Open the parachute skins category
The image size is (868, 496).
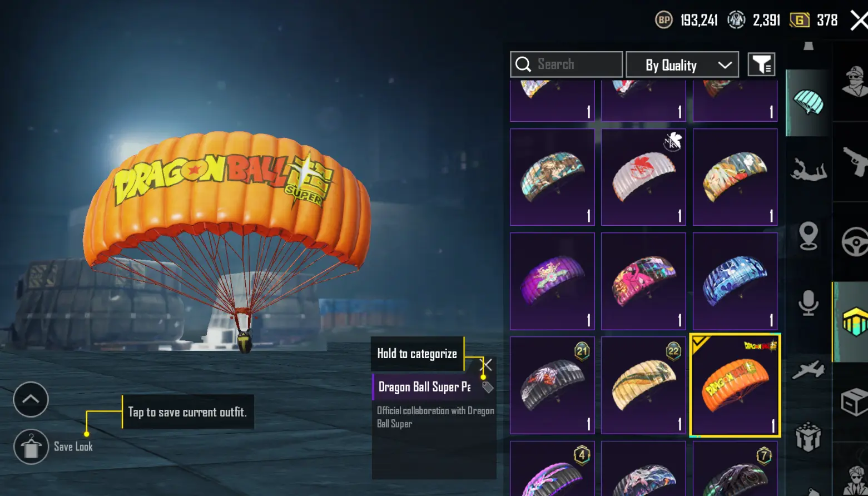pyautogui.click(x=808, y=102)
